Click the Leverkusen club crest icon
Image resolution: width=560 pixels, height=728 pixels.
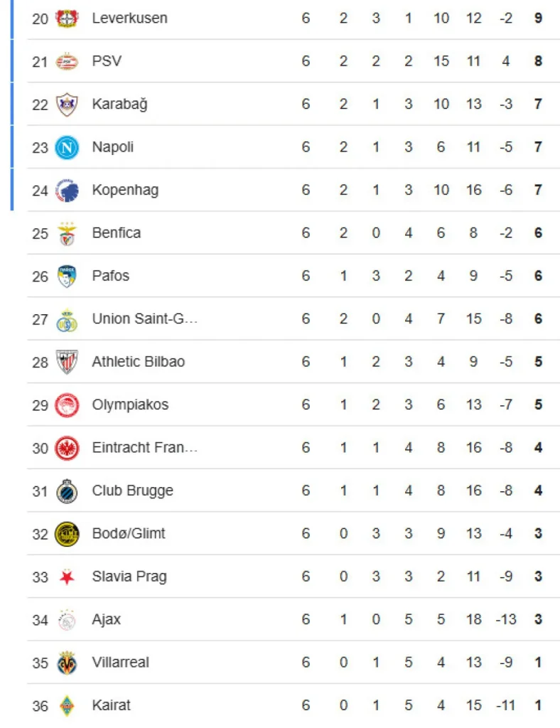pyautogui.click(x=67, y=18)
